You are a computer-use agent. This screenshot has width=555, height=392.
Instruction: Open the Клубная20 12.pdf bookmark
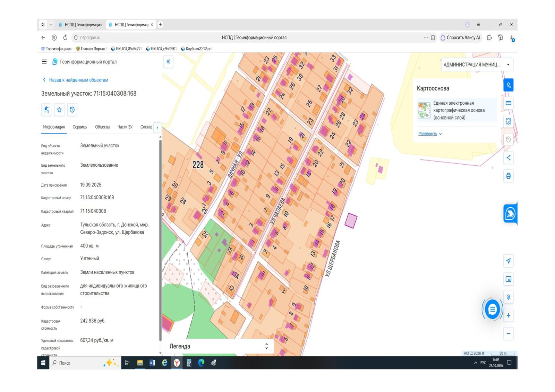click(x=196, y=49)
